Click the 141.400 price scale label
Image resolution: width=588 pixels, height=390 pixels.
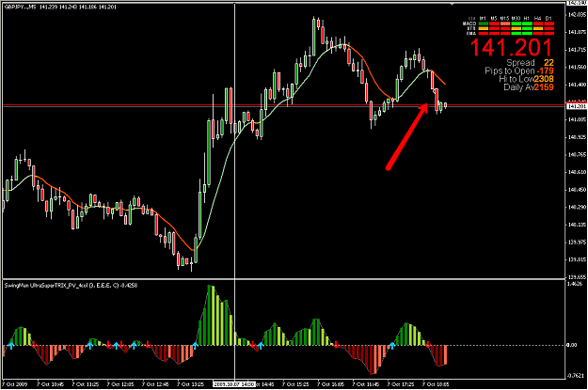point(577,85)
